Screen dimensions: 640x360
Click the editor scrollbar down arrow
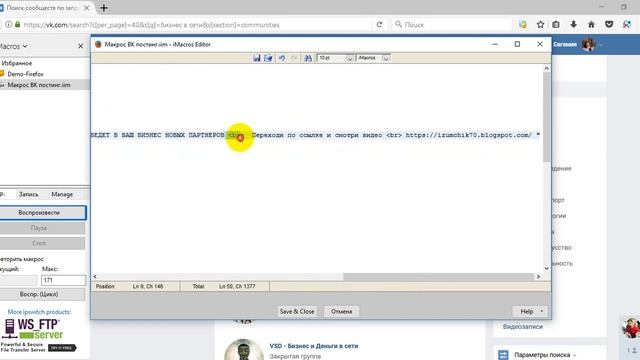tap(547, 268)
